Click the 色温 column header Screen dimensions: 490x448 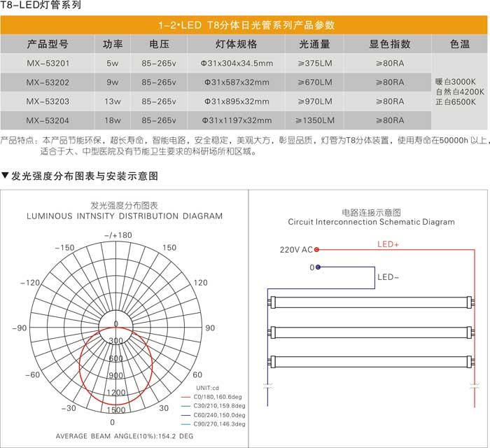[460, 44]
